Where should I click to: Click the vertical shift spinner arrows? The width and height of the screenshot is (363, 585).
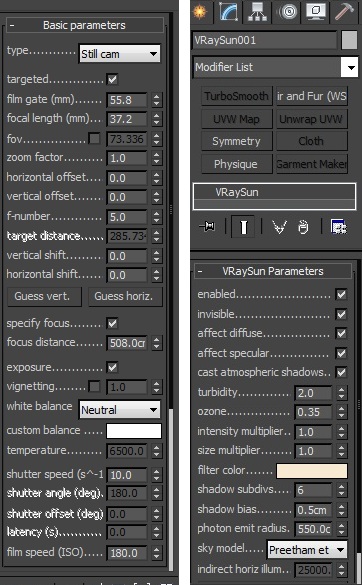pyautogui.click(x=157, y=256)
